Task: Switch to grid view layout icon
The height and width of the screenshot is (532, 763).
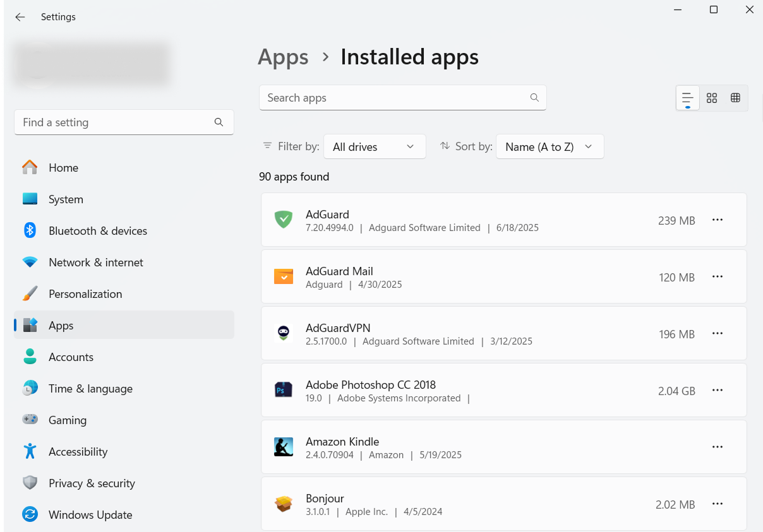Action: 712,98
